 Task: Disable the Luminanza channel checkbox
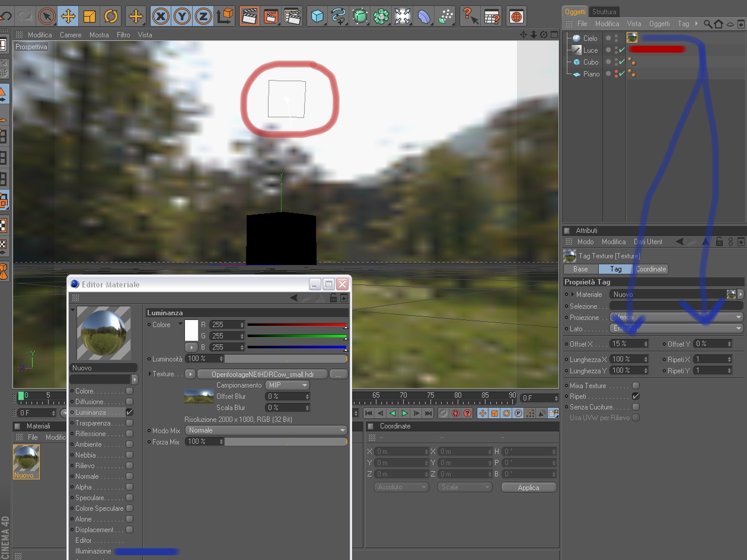tap(129, 412)
